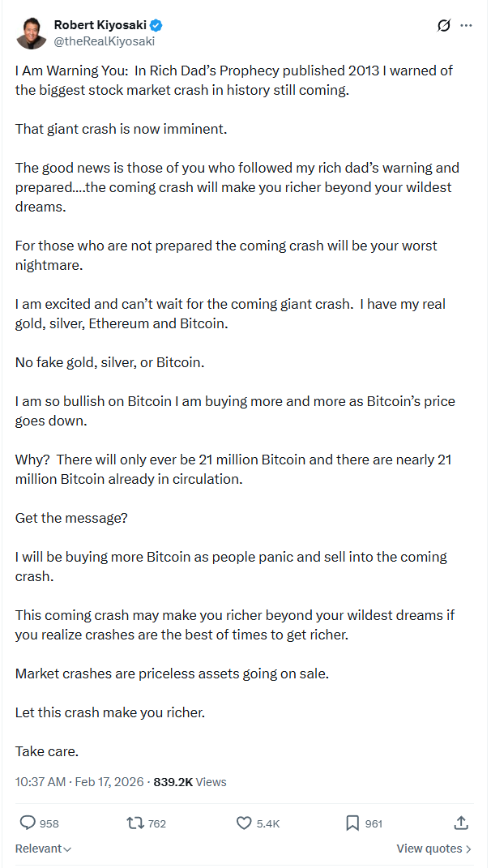Screen dimensions: 491x868
Task: Click the Robert Kiyosaki display name
Action: pyautogui.click(x=100, y=25)
